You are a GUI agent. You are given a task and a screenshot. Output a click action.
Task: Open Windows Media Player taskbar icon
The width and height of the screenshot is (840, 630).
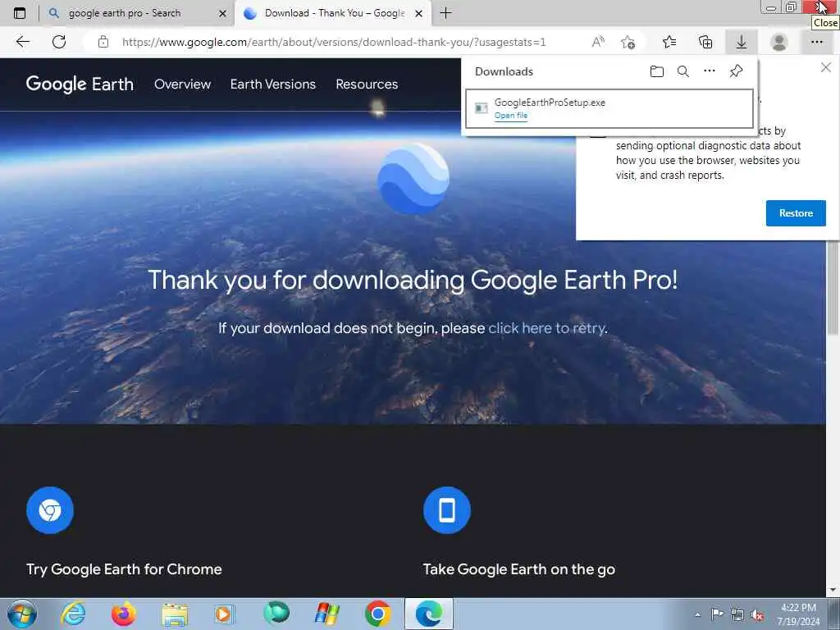[x=224, y=614]
